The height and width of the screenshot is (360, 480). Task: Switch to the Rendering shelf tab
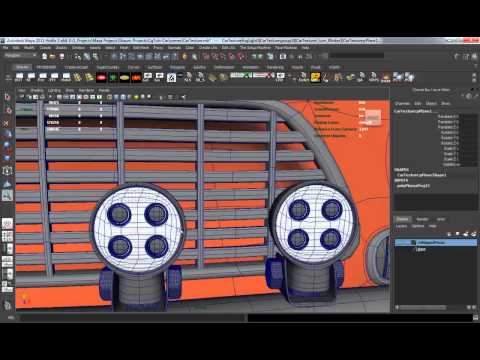[275, 67]
